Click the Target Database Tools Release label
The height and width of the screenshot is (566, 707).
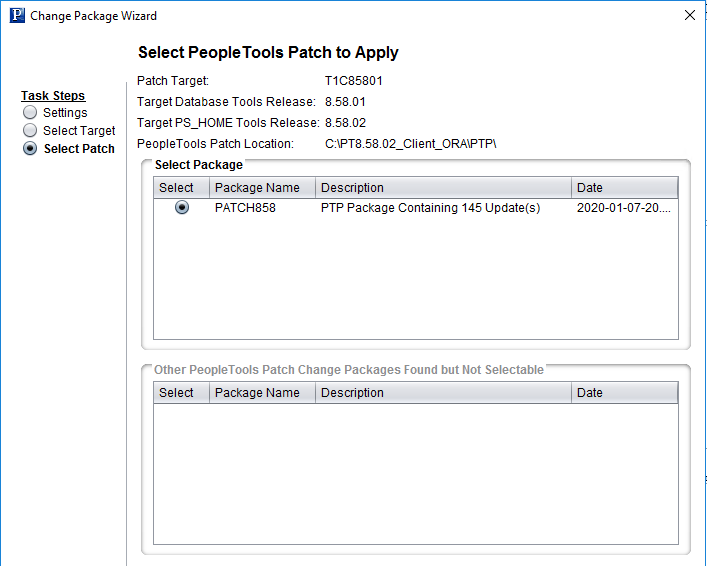click(x=226, y=102)
